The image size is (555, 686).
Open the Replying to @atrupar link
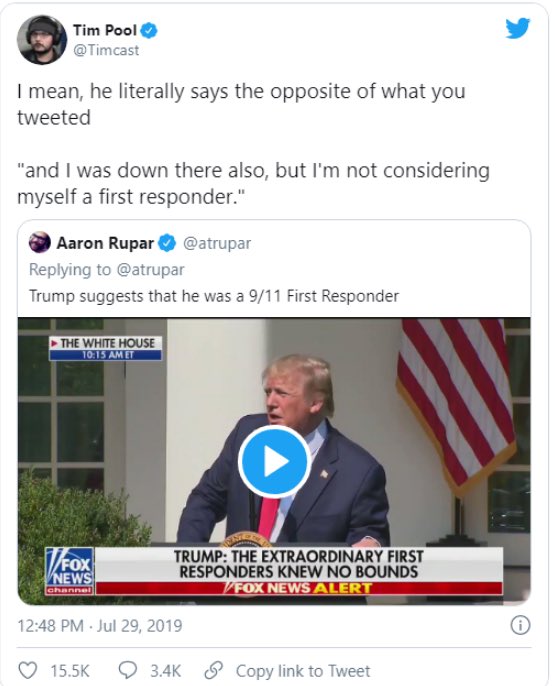pos(107,270)
